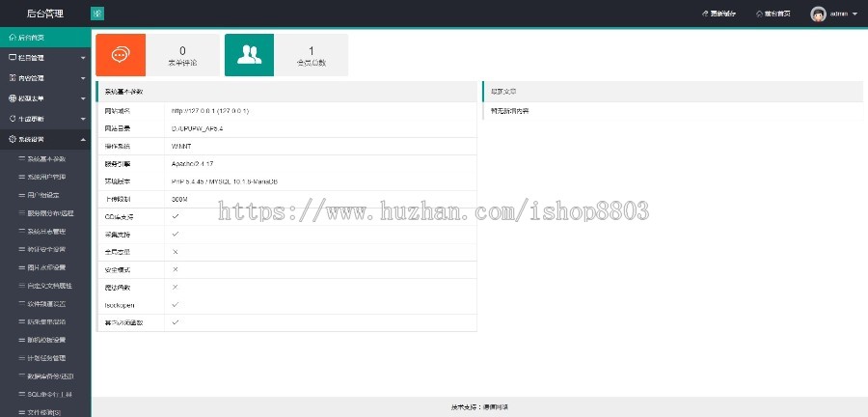Open the submenu item below 软件频道设置

pos(45,321)
